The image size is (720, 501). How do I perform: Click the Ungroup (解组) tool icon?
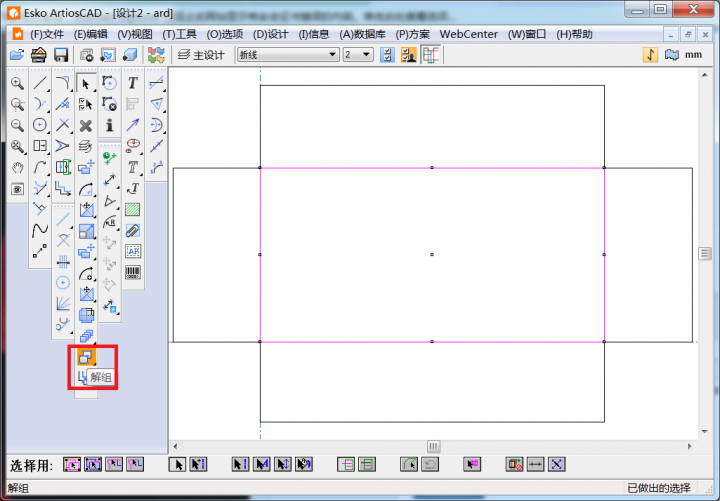[86, 355]
